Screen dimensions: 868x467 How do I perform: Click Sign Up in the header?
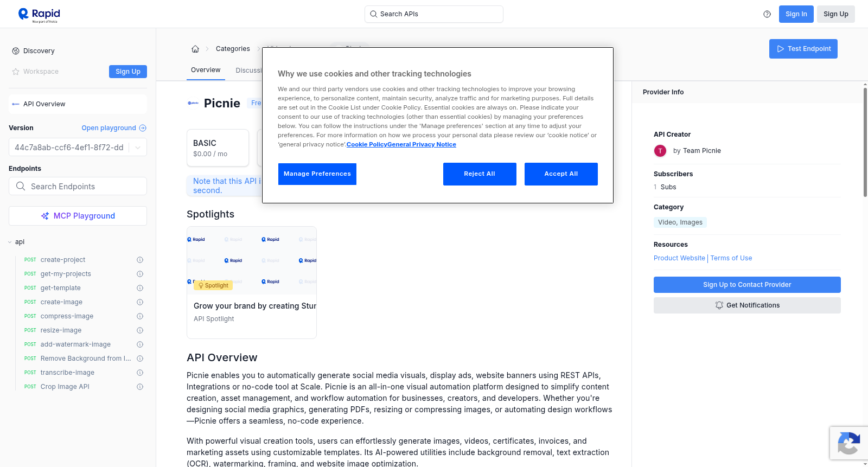pyautogui.click(x=836, y=14)
